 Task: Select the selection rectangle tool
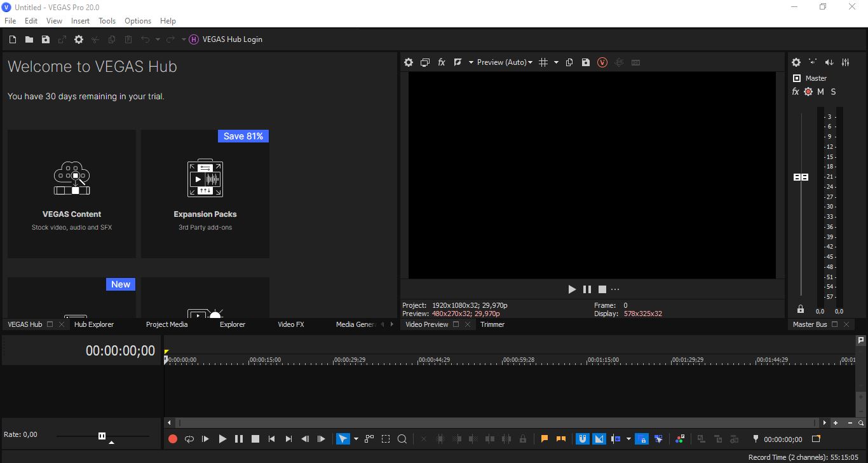(x=386, y=439)
